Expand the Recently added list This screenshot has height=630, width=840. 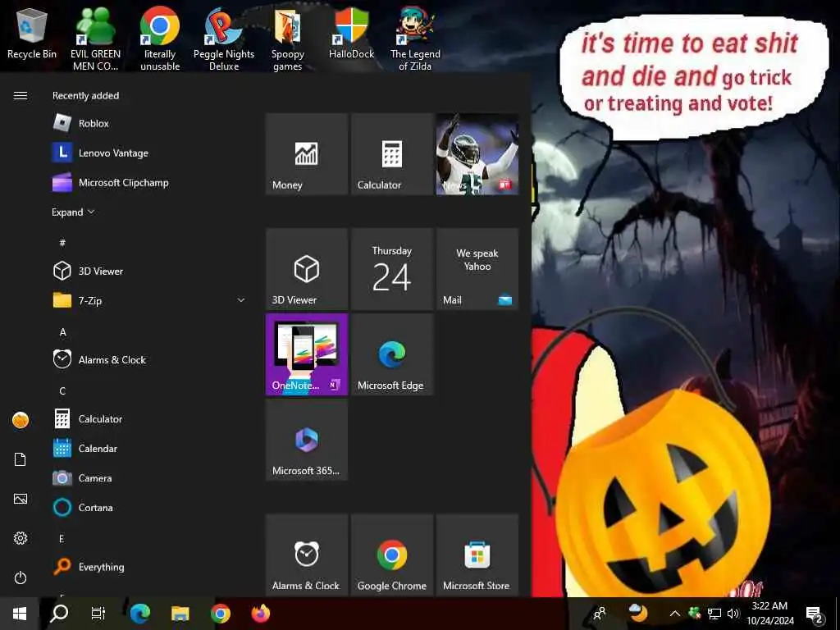click(x=73, y=212)
